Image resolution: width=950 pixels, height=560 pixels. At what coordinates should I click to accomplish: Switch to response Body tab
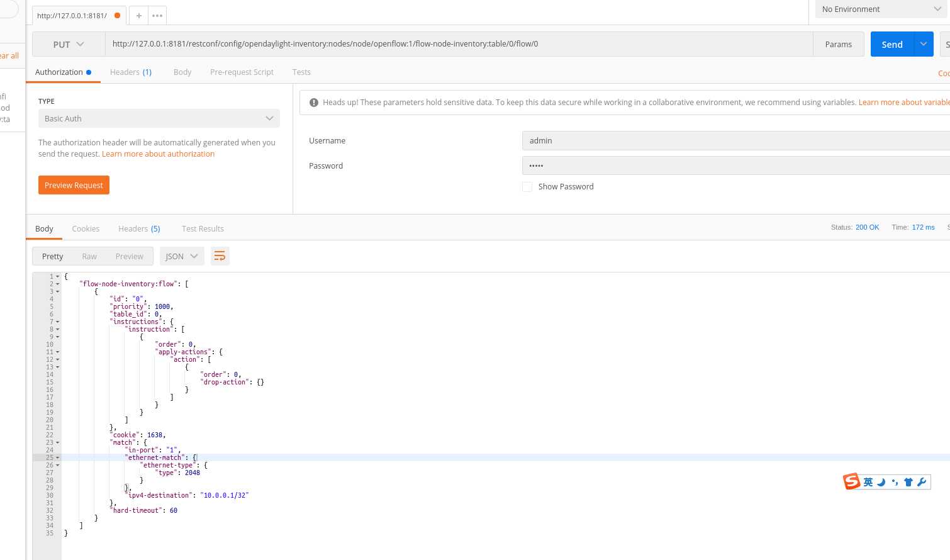pos(44,229)
